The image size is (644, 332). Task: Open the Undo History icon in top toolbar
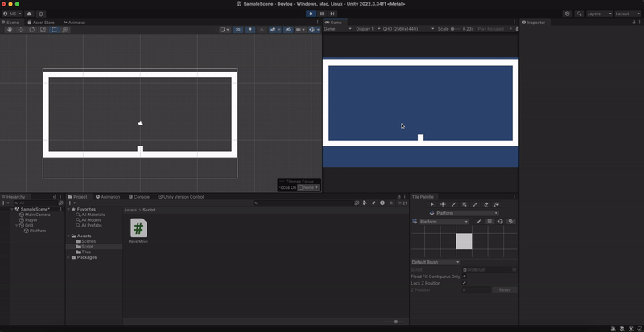[x=568, y=14]
